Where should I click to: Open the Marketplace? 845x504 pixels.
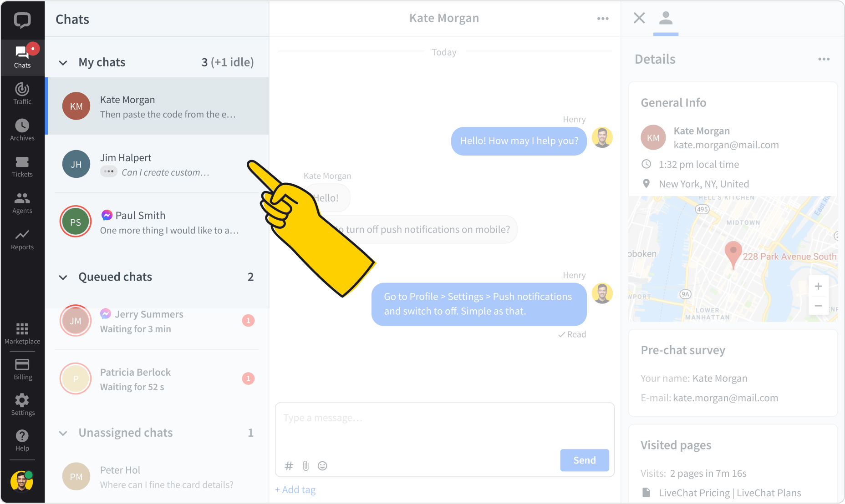[22, 333]
